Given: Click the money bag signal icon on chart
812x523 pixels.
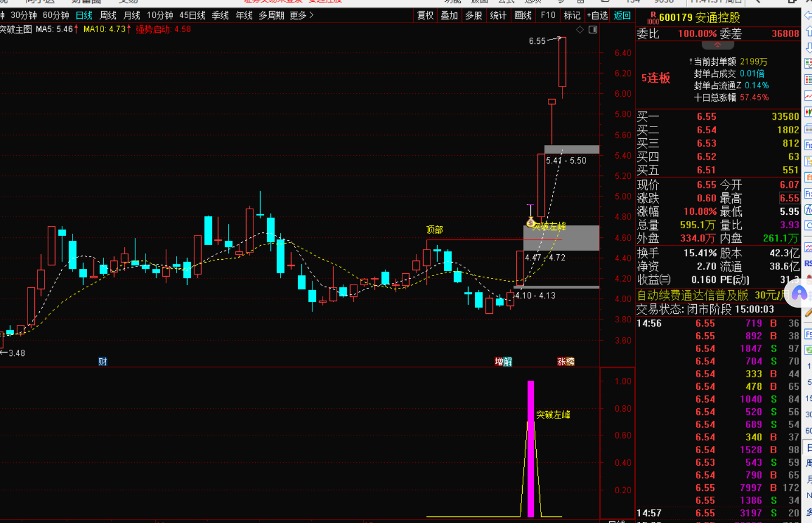Looking at the screenshot, I should tap(530, 223).
